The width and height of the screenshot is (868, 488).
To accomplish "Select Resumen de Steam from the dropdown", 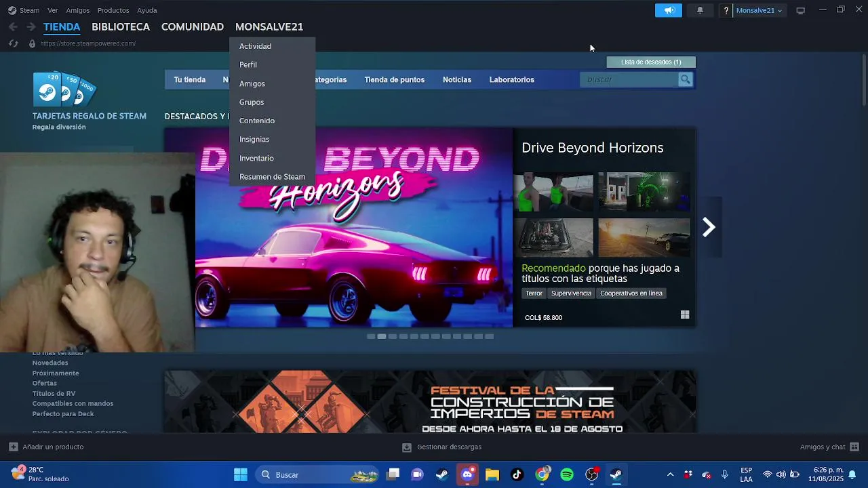I will [x=272, y=176].
